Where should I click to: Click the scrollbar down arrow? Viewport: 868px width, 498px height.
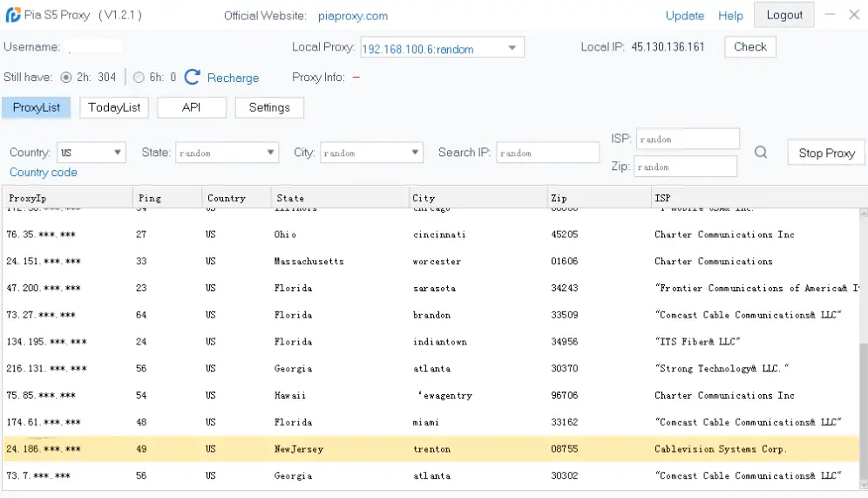pos(863,485)
